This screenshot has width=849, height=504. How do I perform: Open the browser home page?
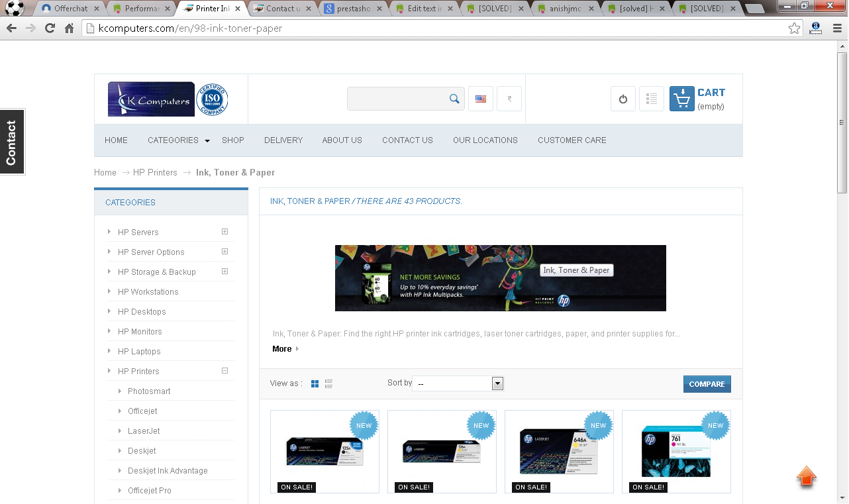(x=69, y=28)
